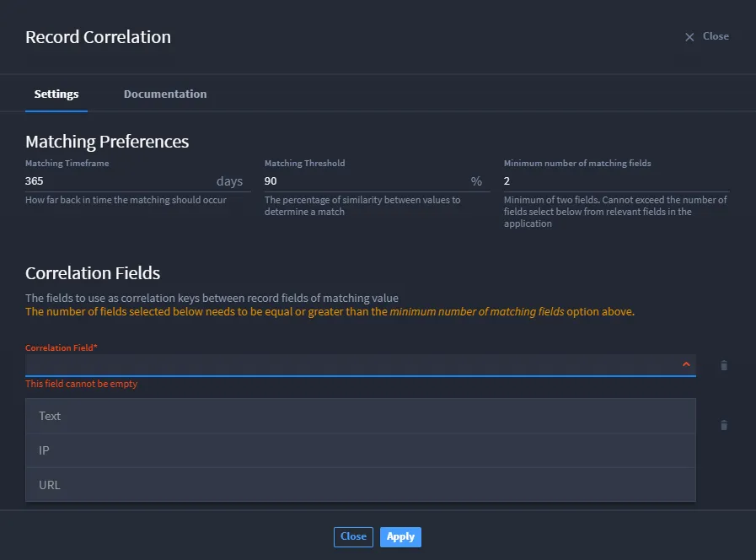
Task: Delete the empty Correlation Field row using its trash icon
Action: click(x=724, y=366)
